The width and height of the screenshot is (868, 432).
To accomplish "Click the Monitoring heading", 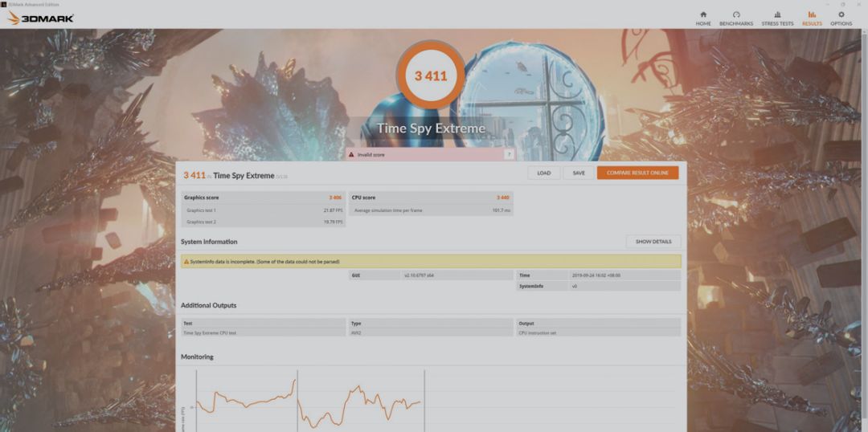I will tap(197, 357).
